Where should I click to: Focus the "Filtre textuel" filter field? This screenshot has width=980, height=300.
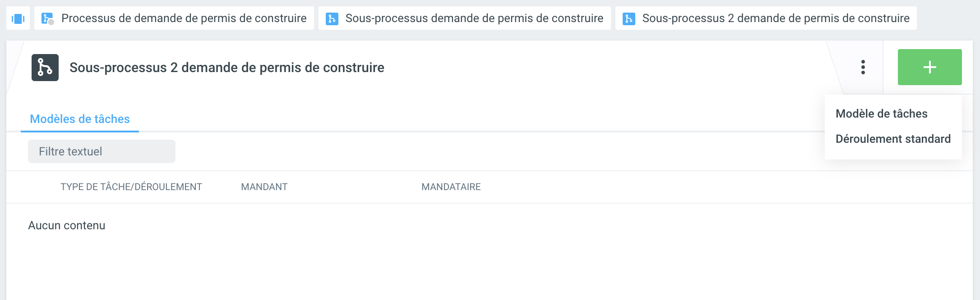pos(102,151)
